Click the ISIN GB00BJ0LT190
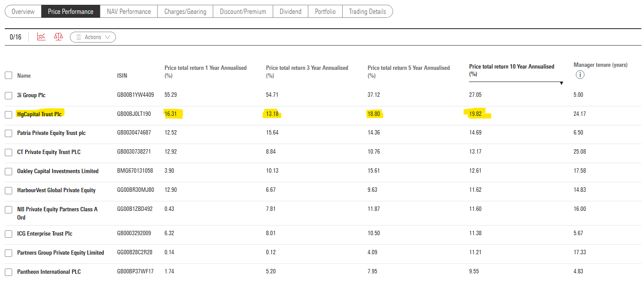Viewport: 644px width, 282px height. 134,114
